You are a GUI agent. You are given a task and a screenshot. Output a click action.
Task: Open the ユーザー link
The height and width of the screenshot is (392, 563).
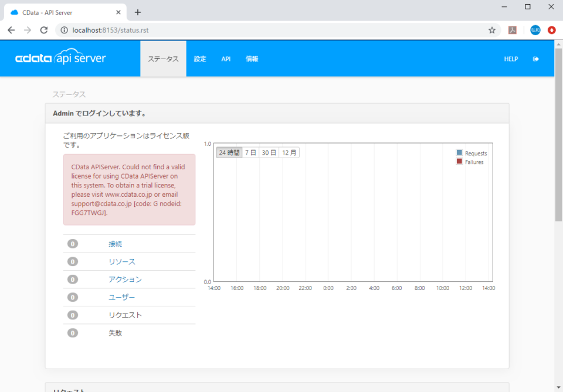point(122,297)
